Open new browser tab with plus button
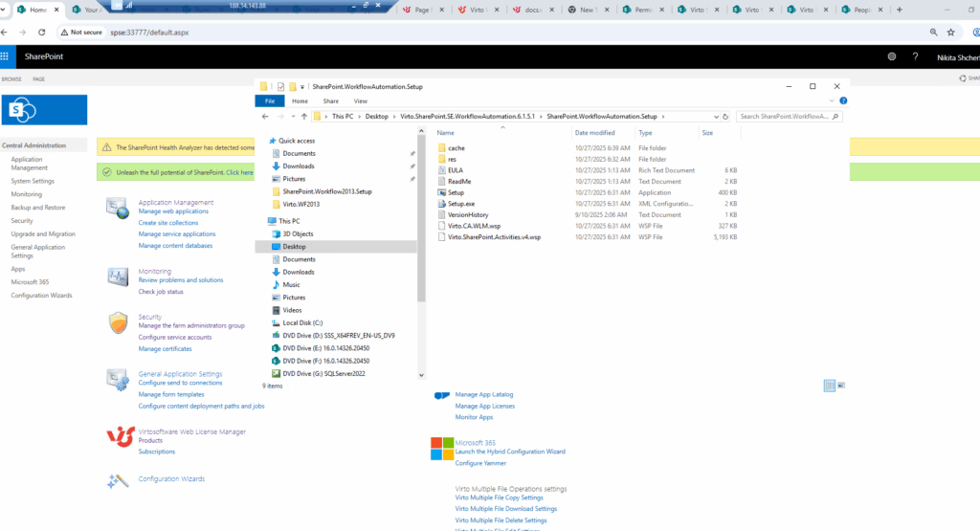The image size is (980, 531). tap(900, 10)
